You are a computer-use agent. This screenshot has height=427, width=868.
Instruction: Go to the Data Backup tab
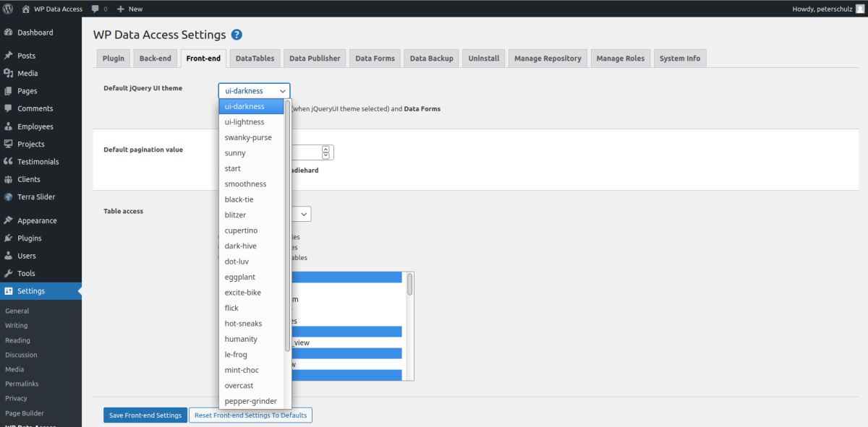point(432,59)
